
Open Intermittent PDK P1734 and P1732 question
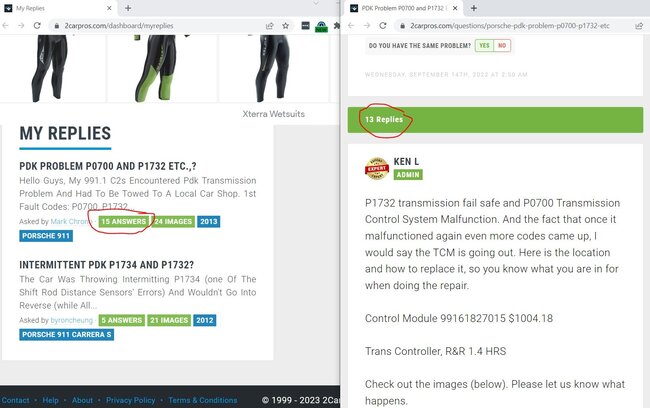pyautogui.click(x=107, y=265)
